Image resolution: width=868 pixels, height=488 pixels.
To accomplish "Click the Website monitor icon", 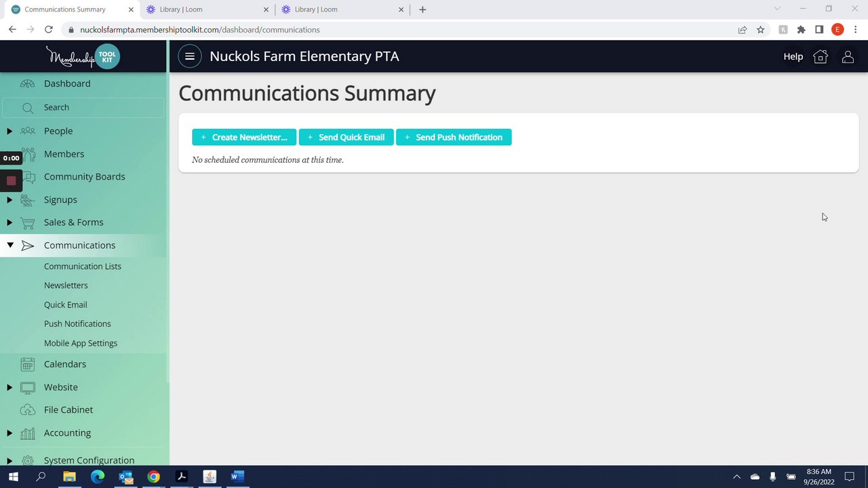I will (27, 387).
